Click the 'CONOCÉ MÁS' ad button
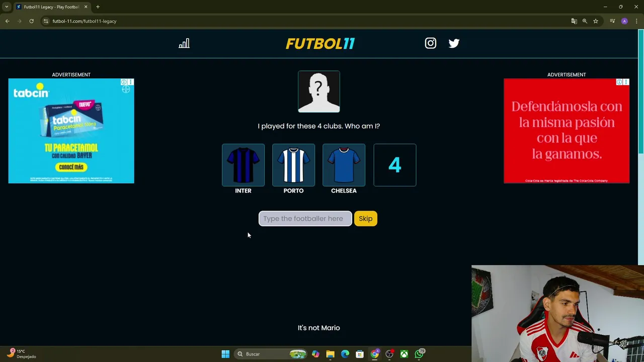 pos(71,167)
